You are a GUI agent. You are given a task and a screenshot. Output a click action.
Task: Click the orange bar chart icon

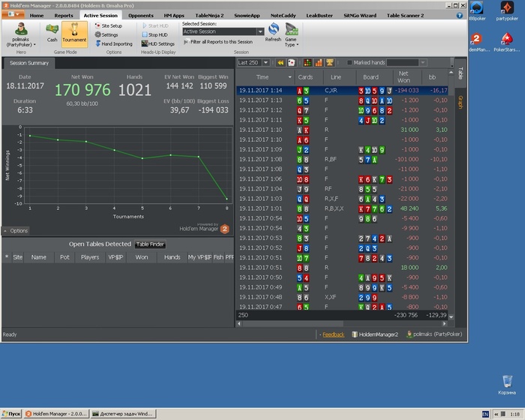pos(319,63)
